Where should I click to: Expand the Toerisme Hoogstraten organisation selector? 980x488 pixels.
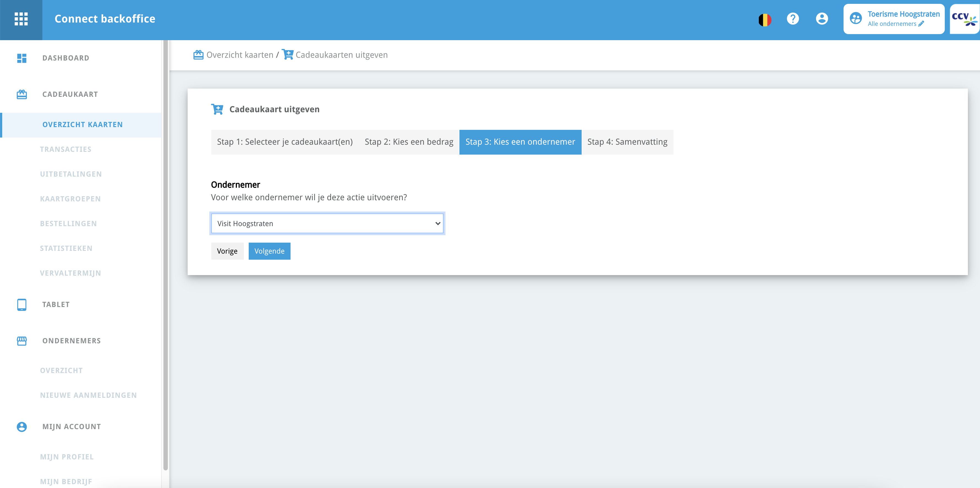(x=903, y=15)
